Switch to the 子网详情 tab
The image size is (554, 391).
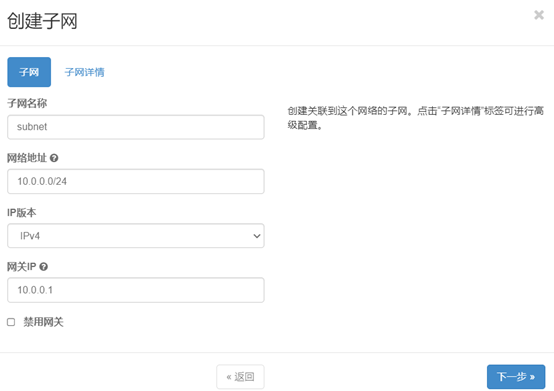(x=84, y=72)
